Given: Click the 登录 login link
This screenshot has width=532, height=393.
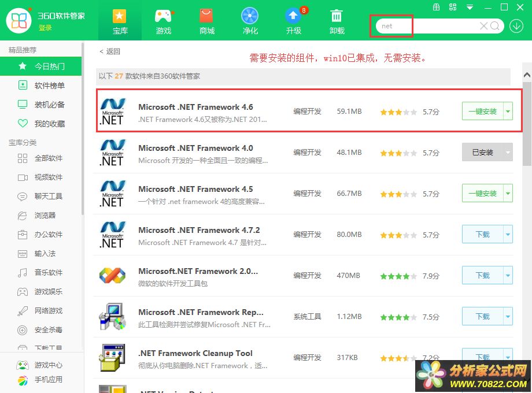Looking at the screenshot, I should 45,28.
